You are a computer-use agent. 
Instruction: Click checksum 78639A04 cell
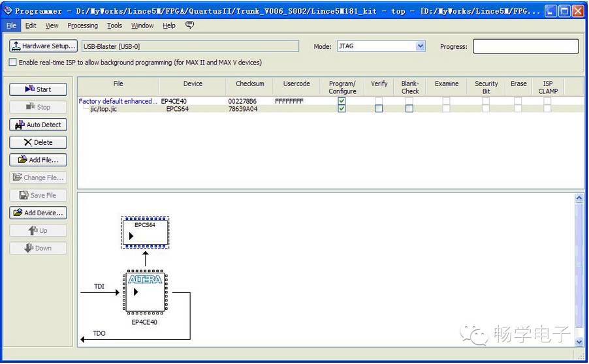coord(243,109)
